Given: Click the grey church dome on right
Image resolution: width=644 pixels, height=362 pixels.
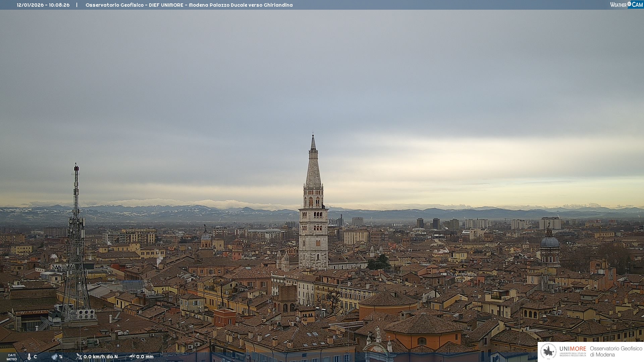Looking at the screenshot, I should click(549, 242).
